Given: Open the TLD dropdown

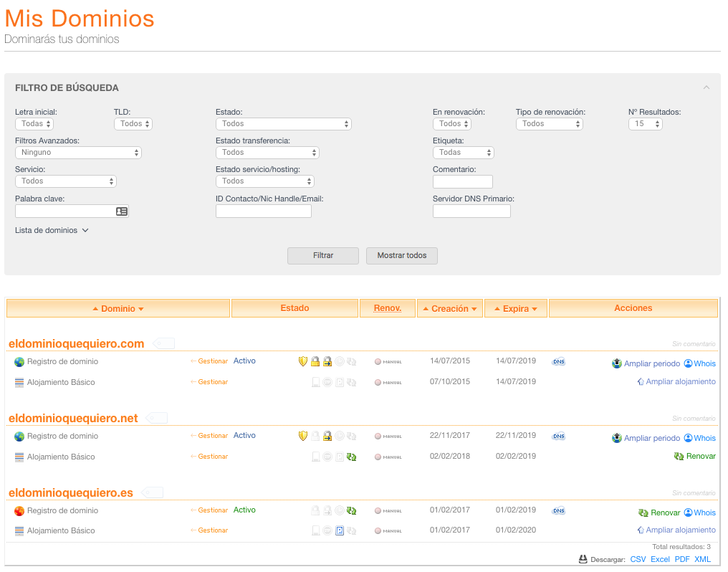Looking at the screenshot, I should [133, 124].
